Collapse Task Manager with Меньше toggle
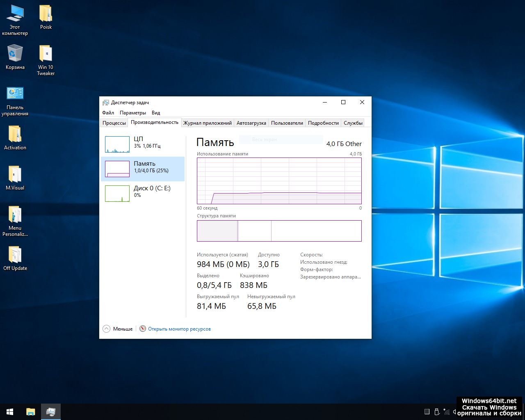This screenshot has width=525, height=420. point(118,329)
